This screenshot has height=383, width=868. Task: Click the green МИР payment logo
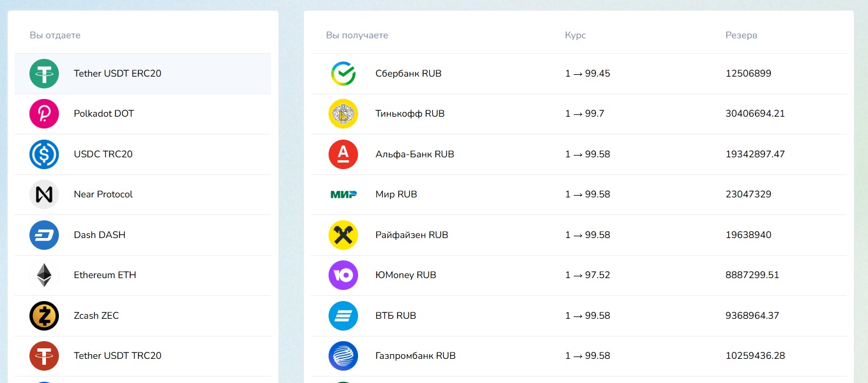tap(343, 194)
